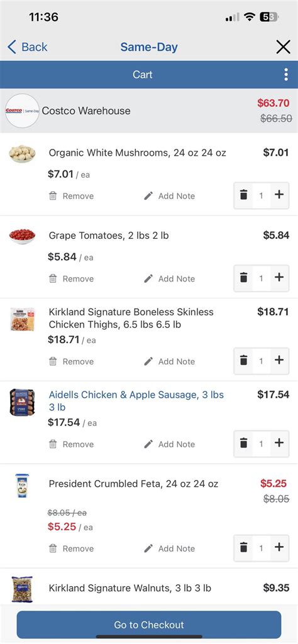Add Note to Grape Tomatoes

tap(169, 279)
